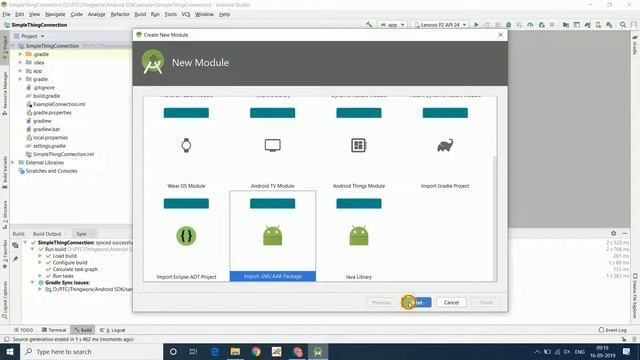640x360 pixels.
Task: Switch to the Build Output tab
Action: pyautogui.click(x=47, y=234)
